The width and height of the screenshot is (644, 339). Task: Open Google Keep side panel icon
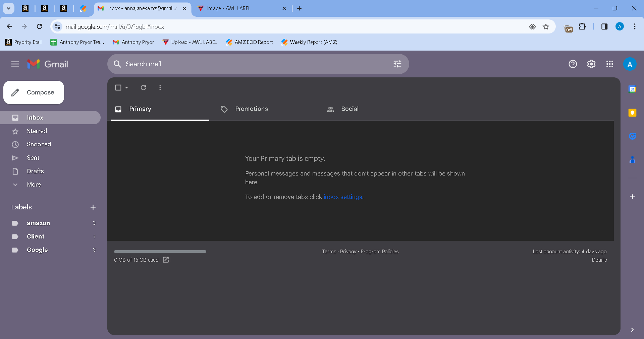(632, 113)
